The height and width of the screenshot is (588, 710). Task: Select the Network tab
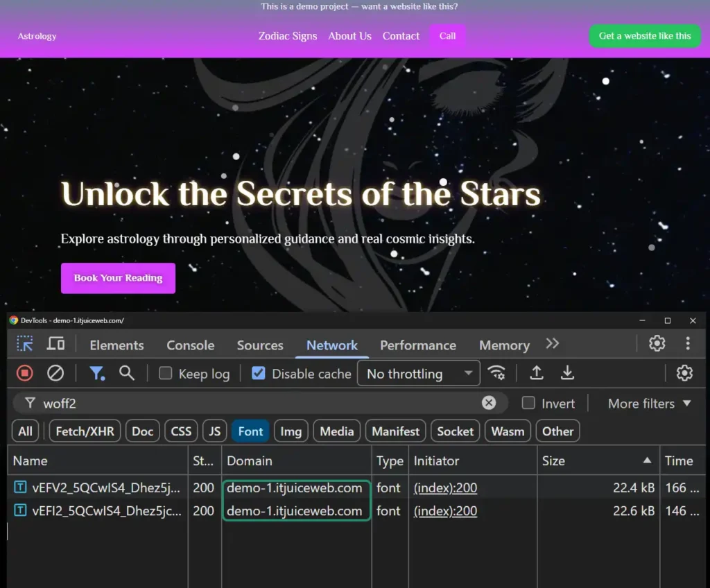332,345
